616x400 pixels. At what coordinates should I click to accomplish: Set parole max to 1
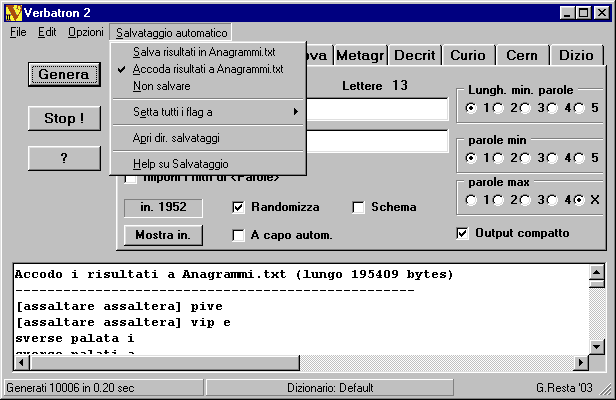[x=471, y=200]
